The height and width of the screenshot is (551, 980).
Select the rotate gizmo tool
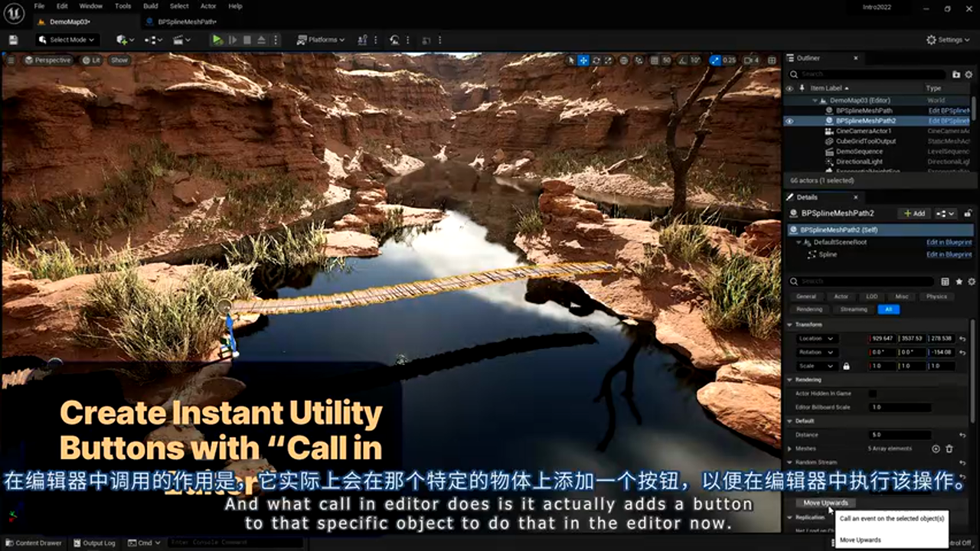[596, 60]
